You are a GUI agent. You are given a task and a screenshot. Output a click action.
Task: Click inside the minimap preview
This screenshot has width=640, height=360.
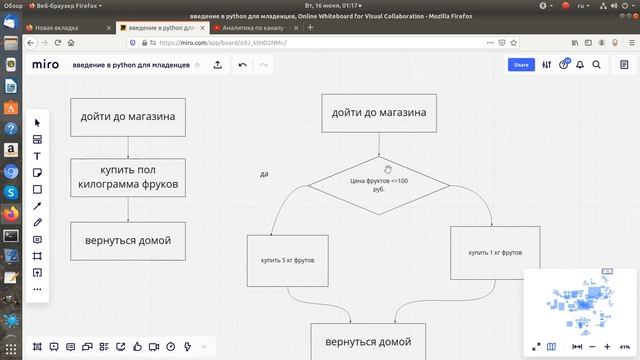580,302
